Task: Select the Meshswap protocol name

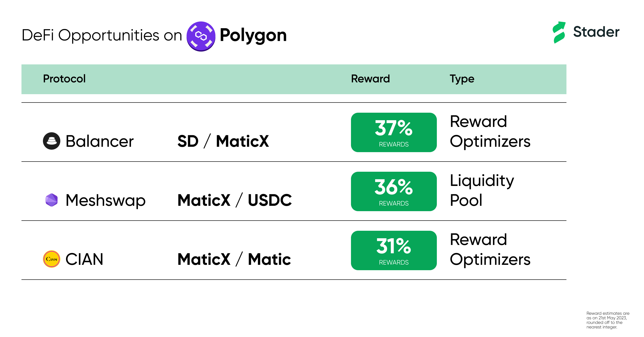Action: tap(105, 201)
